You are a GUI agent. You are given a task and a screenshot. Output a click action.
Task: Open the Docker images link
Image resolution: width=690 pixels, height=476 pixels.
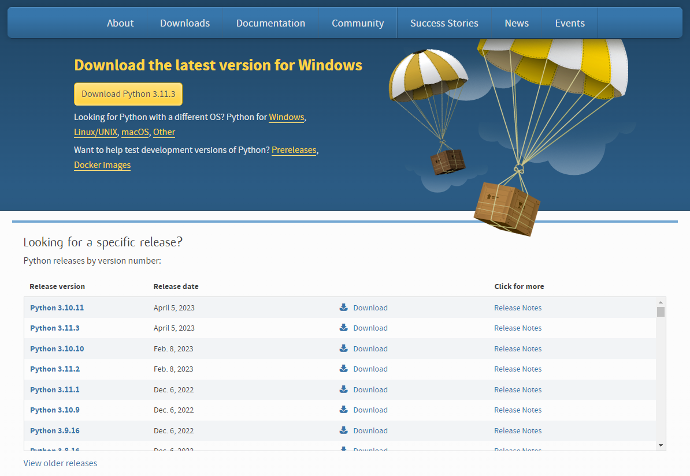click(x=102, y=165)
